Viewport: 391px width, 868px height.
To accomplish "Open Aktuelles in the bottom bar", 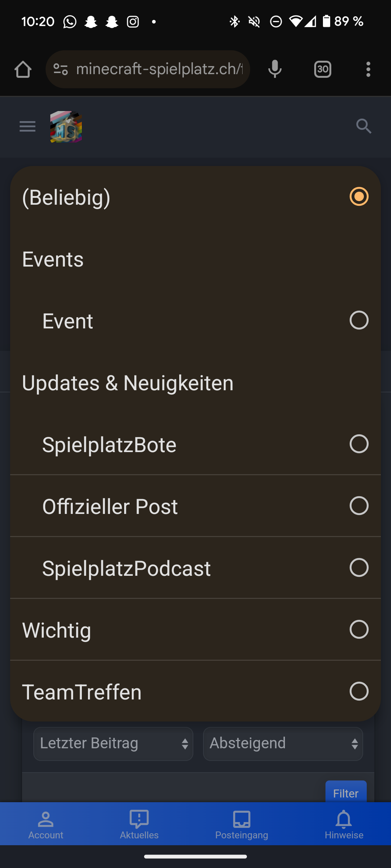I will click(x=139, y=824).
